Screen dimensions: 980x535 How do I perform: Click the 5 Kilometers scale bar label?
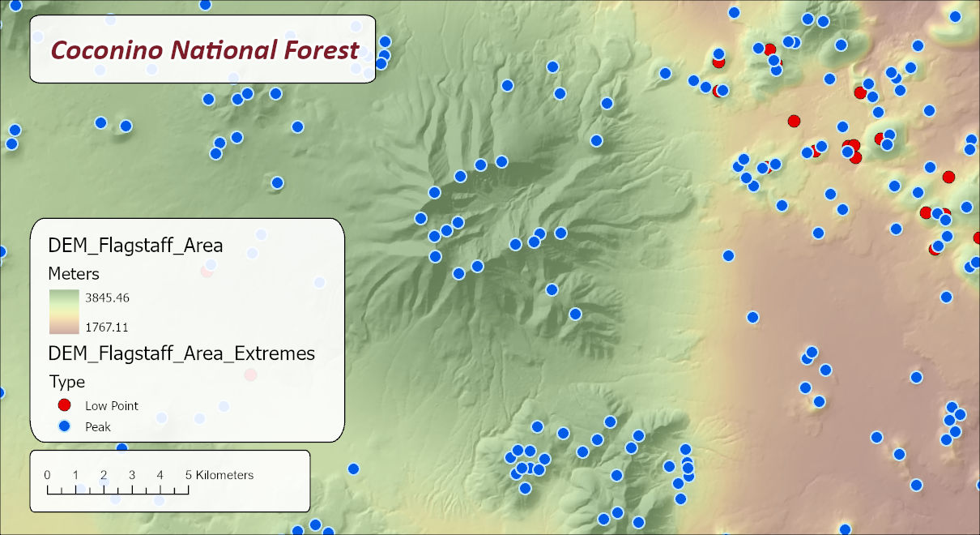pos(219,475)
